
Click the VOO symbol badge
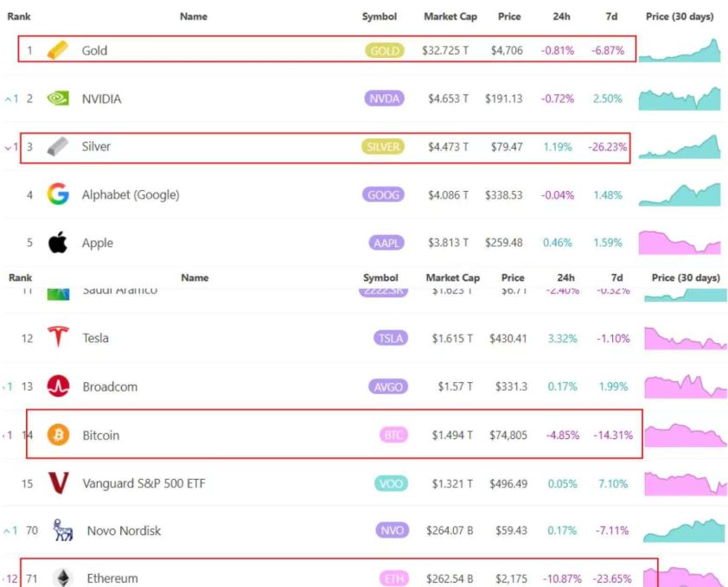(x=391, y=483)
